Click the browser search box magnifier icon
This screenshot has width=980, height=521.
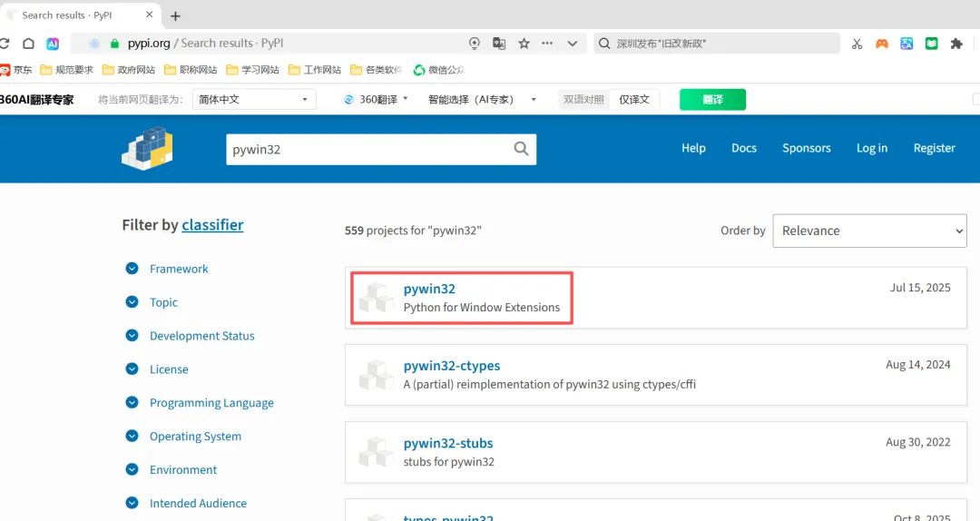pyautogui.click(x=603, y=44)
